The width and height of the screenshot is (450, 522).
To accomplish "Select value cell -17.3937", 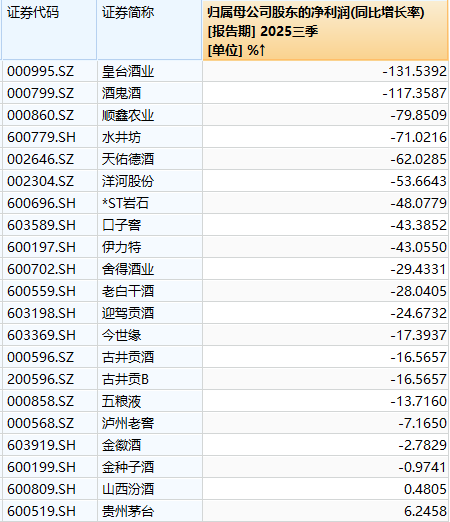I will 325,335.
